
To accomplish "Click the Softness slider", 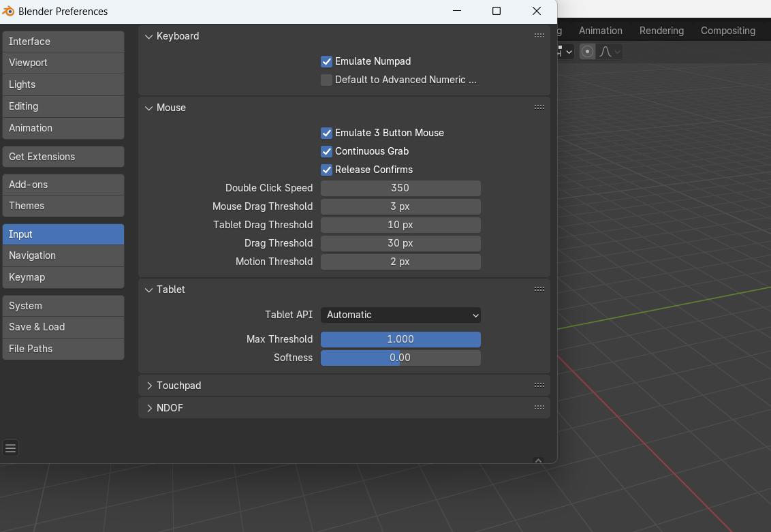I will coord(400,358).
